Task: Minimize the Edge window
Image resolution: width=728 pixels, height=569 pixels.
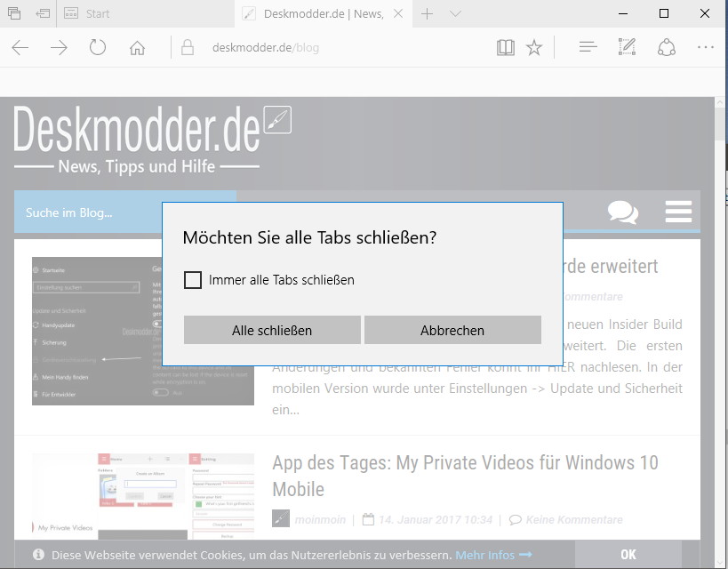Action: click(x=623, y=13)
